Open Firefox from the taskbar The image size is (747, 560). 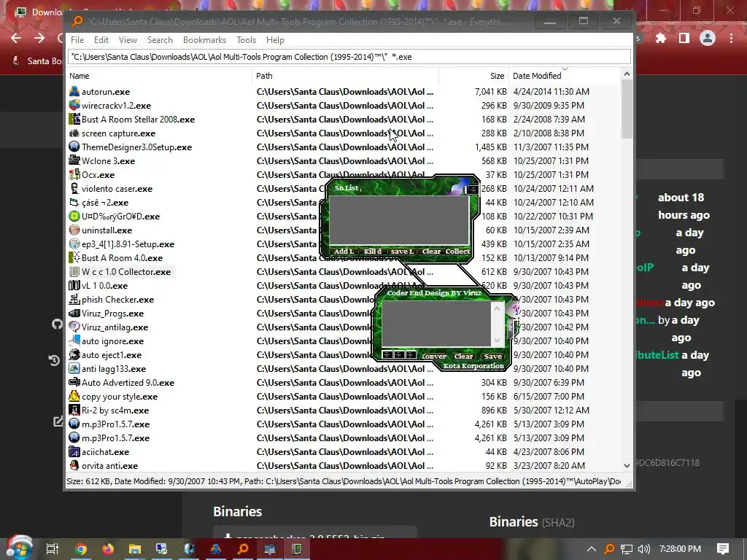pyautogui.click(x=108, y=549)
